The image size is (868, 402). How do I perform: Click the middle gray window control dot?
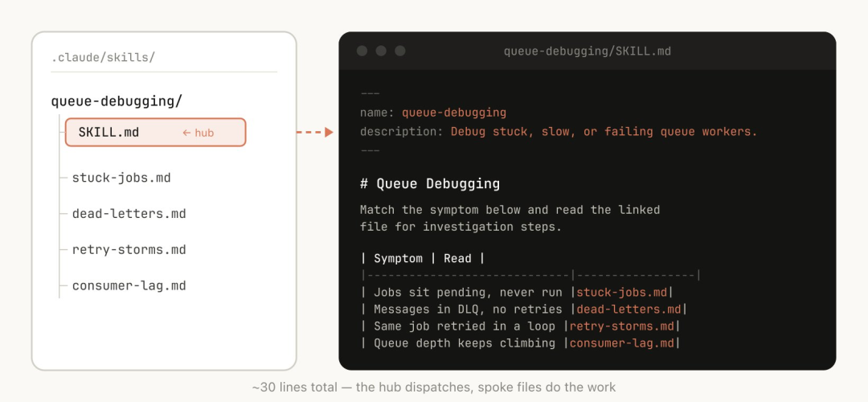381,51
